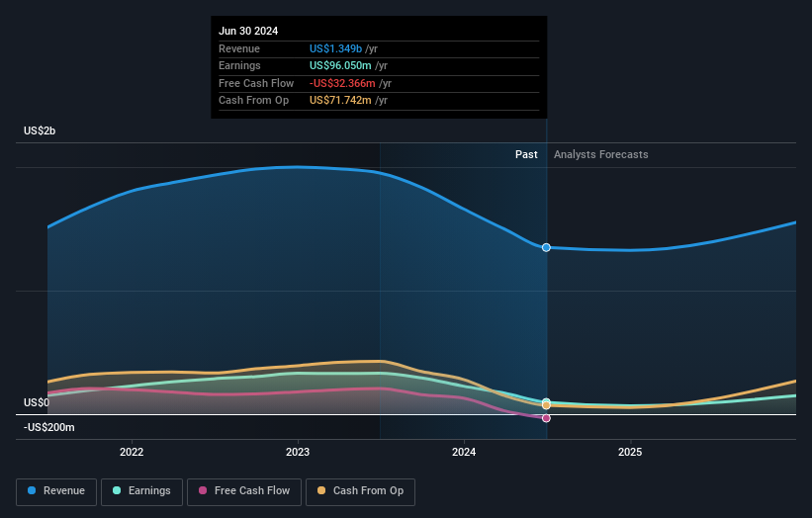Click the Past section label
812x518 pixels.
pyautogui.click(x=526, y=154)
